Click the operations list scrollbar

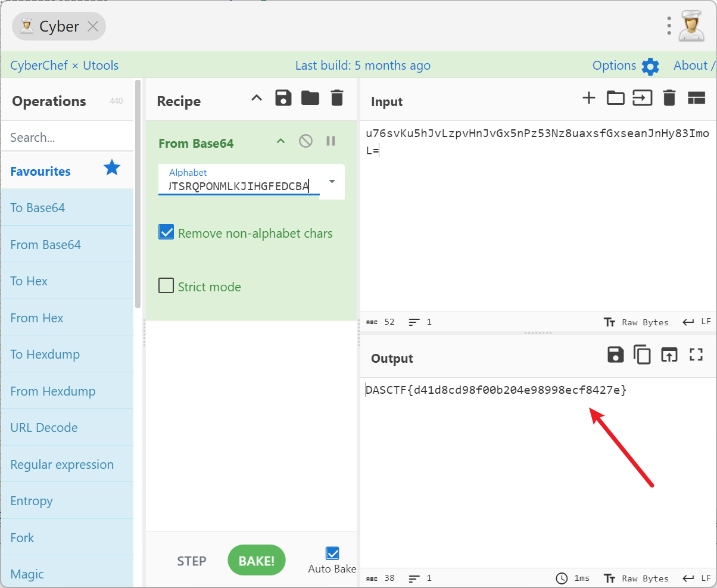[138, 194]
